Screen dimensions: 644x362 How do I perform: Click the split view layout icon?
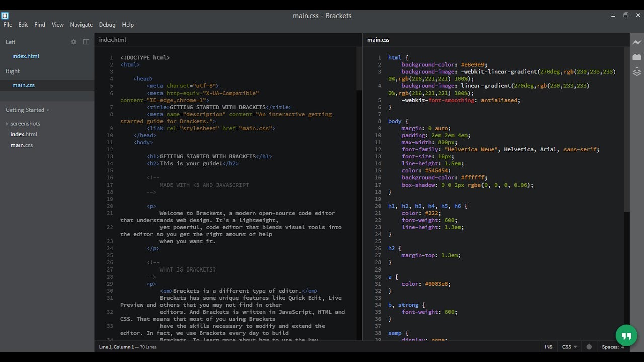(x=86, y=42)
